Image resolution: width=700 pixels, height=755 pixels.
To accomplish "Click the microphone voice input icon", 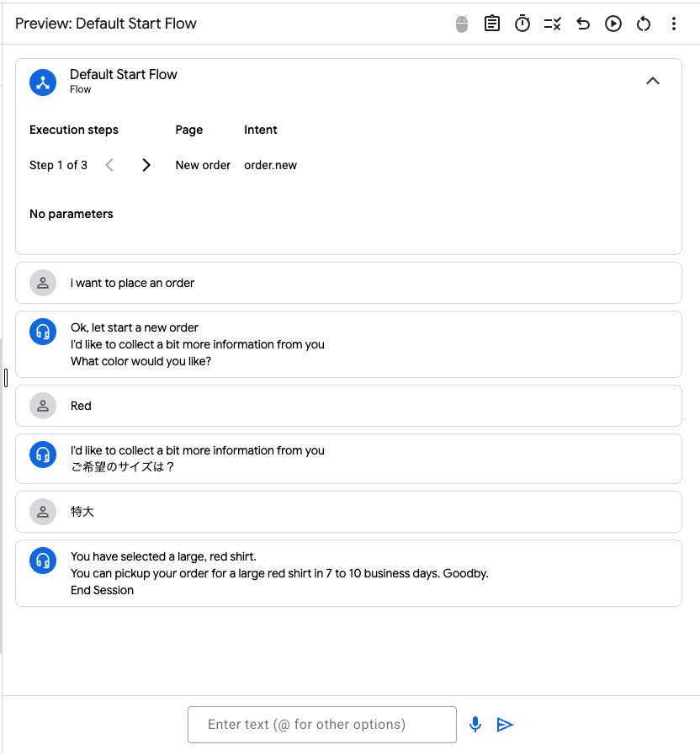I will (x=475, y=725).
